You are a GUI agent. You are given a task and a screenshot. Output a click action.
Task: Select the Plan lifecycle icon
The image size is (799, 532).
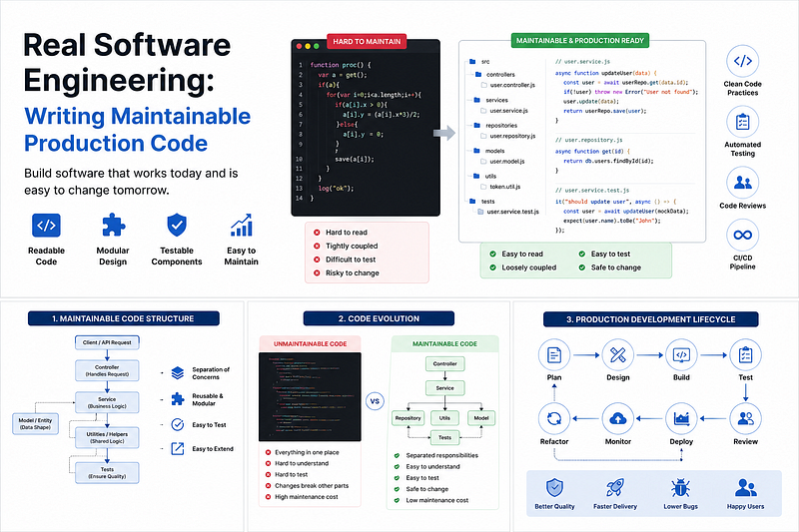point(554,355)
